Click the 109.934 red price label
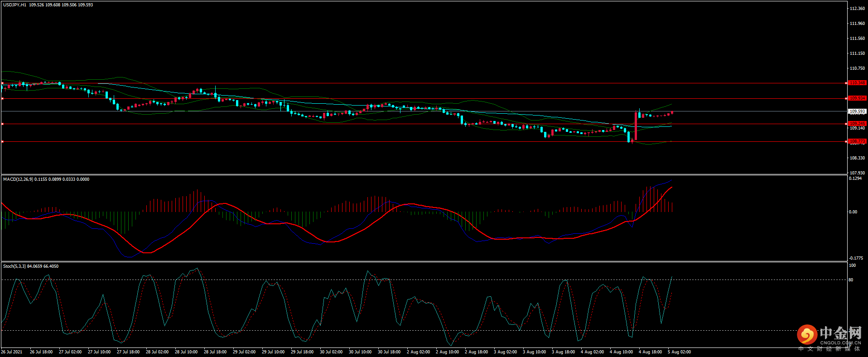Image resolution: width=868 pixels, height=357 pixels. (x=857, y=98)
